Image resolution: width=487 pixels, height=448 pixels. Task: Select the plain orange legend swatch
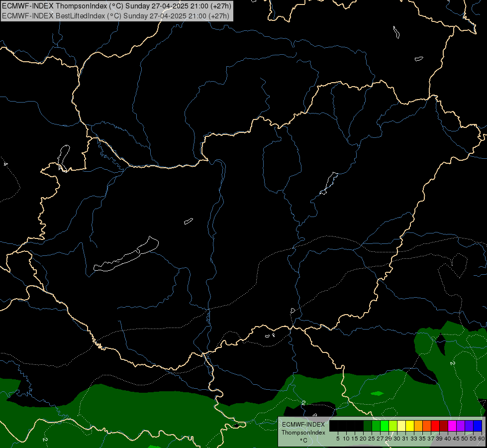coord(418,426)
